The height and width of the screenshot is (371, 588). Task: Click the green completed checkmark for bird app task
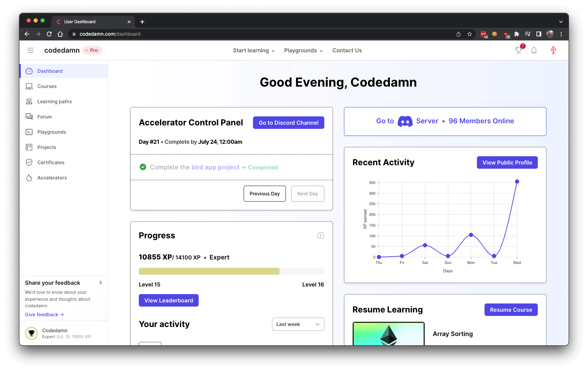click(143, 167)
